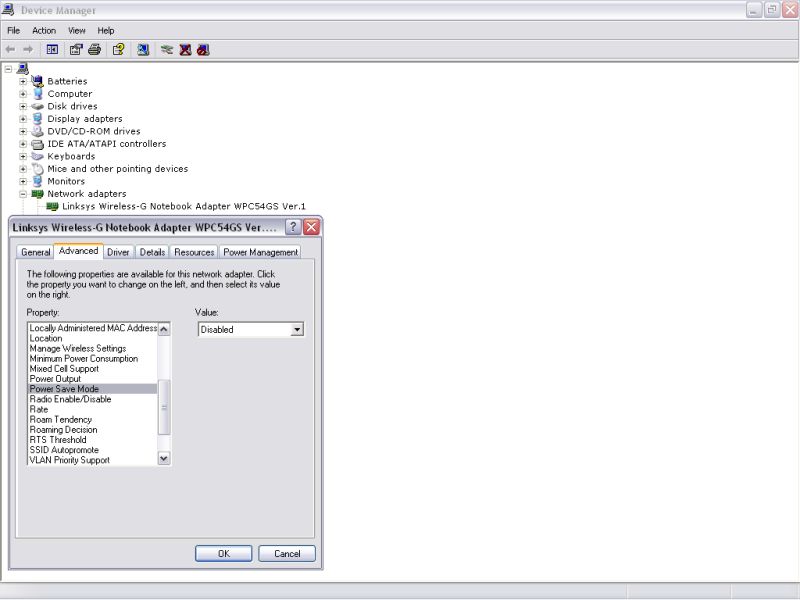Click the Linksys adapter card icon

pos(52,206)
